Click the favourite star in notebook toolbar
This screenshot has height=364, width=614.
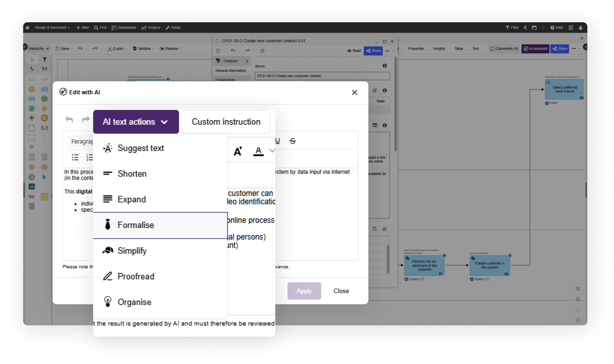[262, 51]
